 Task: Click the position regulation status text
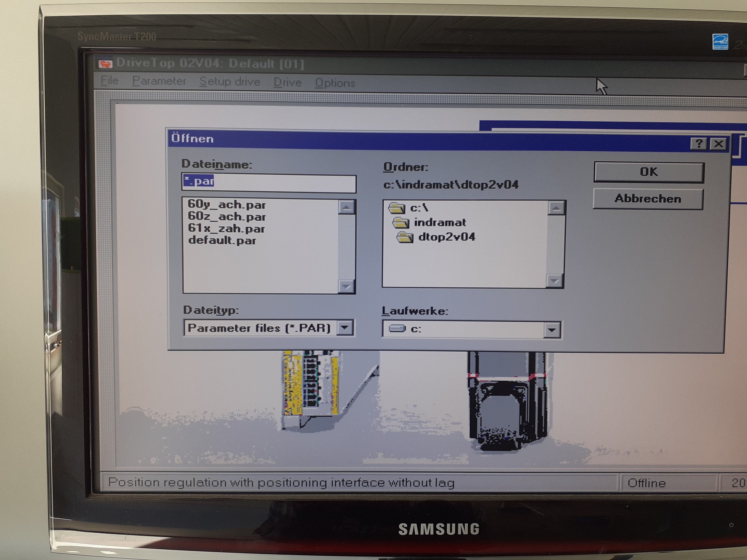point(281,482)
